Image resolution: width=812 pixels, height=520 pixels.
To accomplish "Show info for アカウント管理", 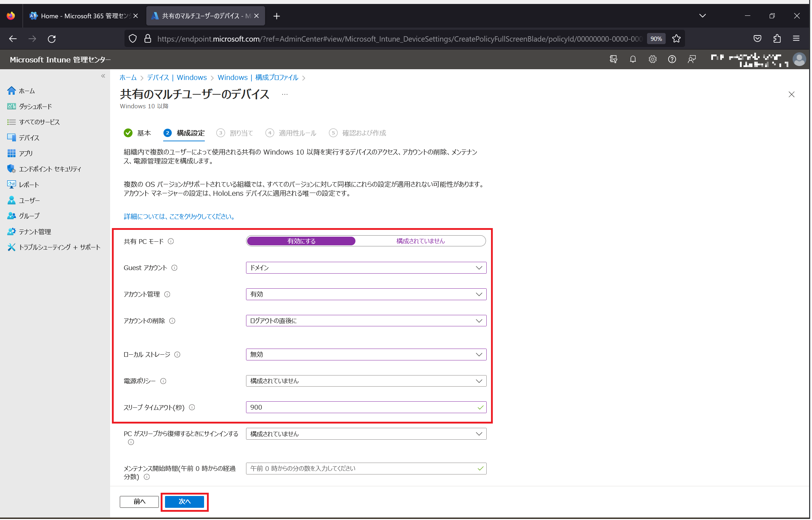I will click(167, 295).
